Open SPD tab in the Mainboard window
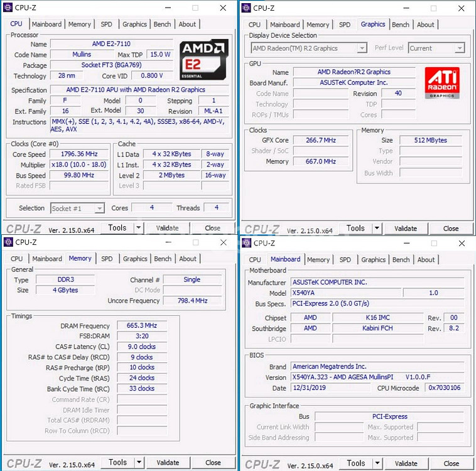 point(345,259)
